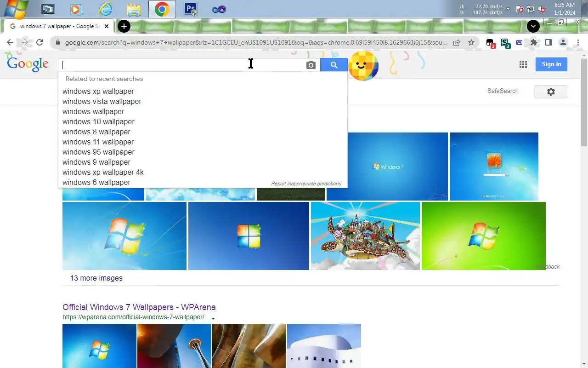Open Windows Media Player from the taskbar

tap(76, 9)
